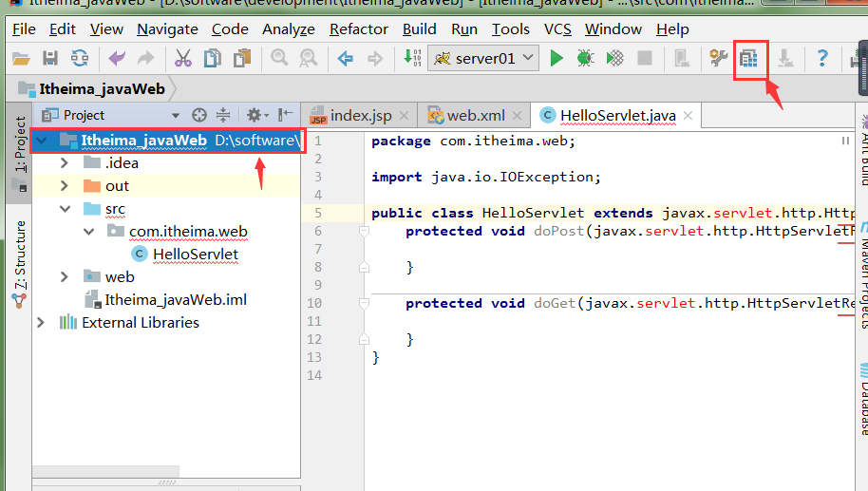Select Itheima_javaWeb.iml file
The width and height of the screenshot is (868, 491).
pos(165,299)
